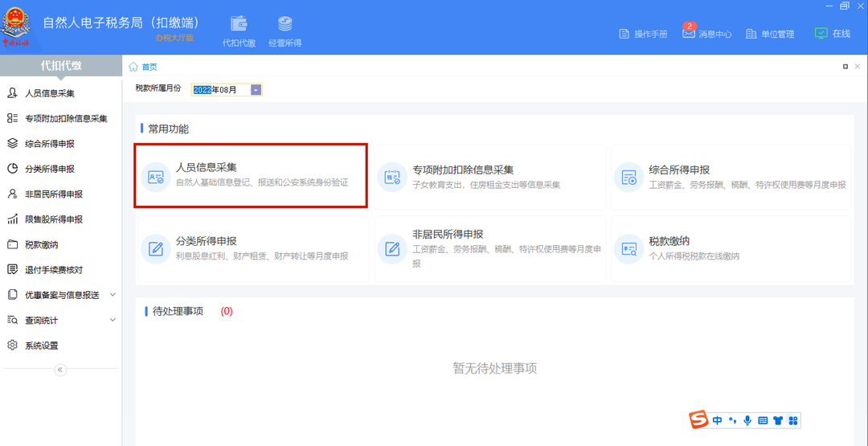The height and width of the screenshot is (446, 868).
Task: Click the Sogou input method microphone icon
Action: coord(747,420)
